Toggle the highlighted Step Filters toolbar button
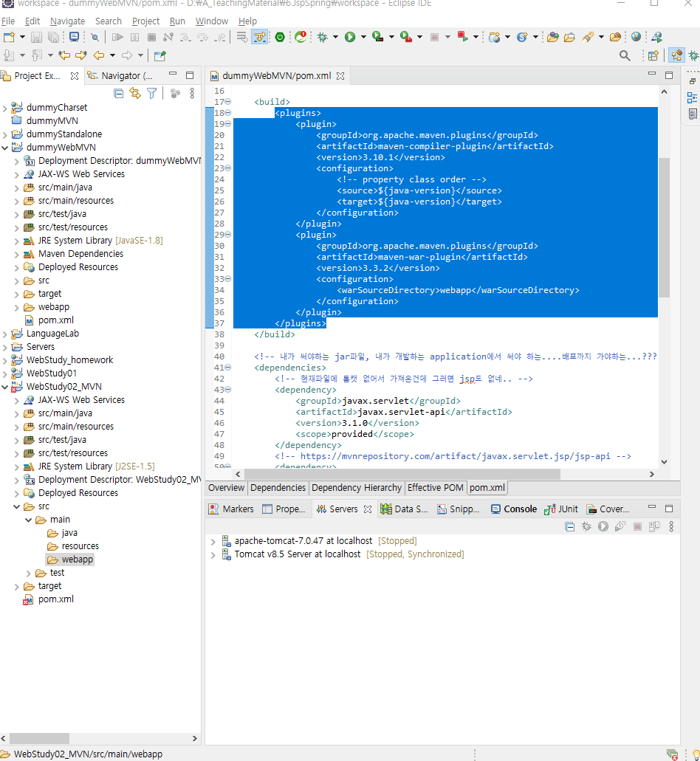Screen dimensions: 700x761 pos(260,37)
